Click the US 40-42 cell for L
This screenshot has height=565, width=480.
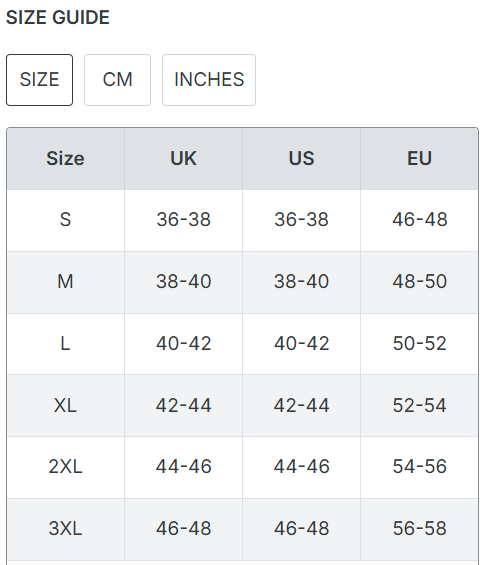click(x=302, y=343)
